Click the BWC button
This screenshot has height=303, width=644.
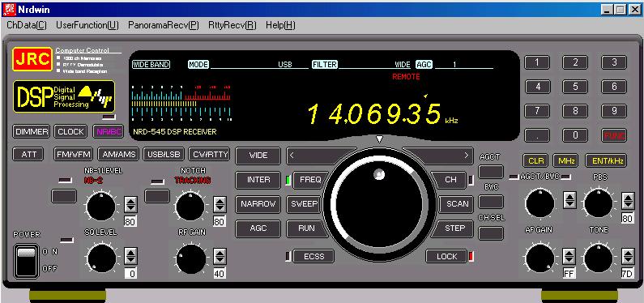pos(491,202)
